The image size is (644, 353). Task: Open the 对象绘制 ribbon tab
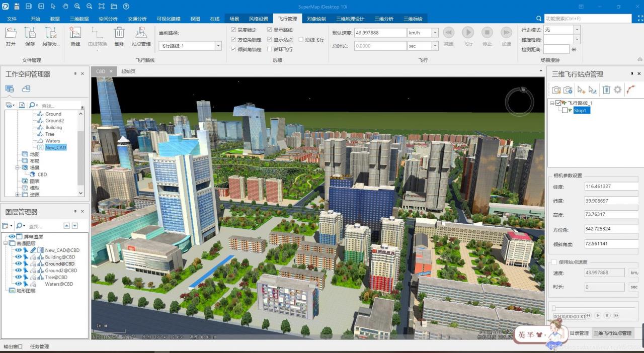pos(316,19)
